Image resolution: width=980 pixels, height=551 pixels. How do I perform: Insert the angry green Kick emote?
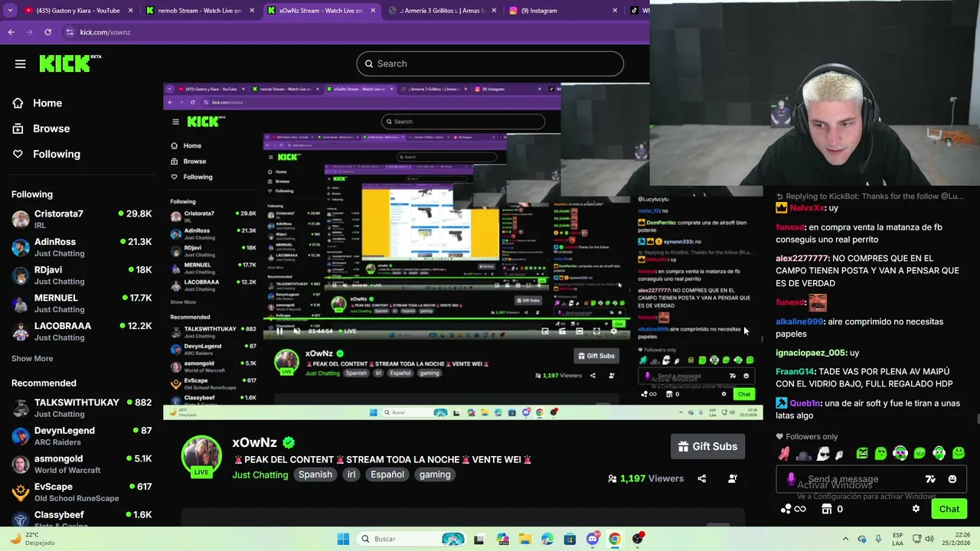(x=862, y=454)
